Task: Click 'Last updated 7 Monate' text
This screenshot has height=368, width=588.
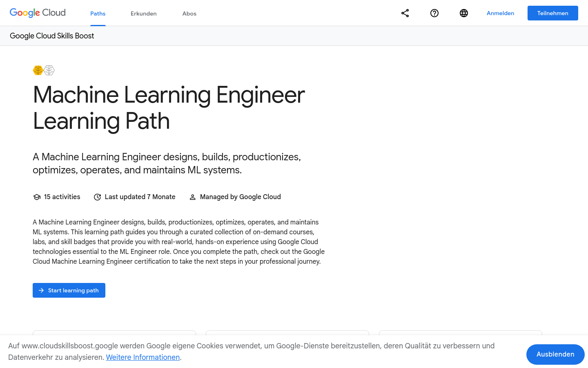Action: click(x=140, y=197)
